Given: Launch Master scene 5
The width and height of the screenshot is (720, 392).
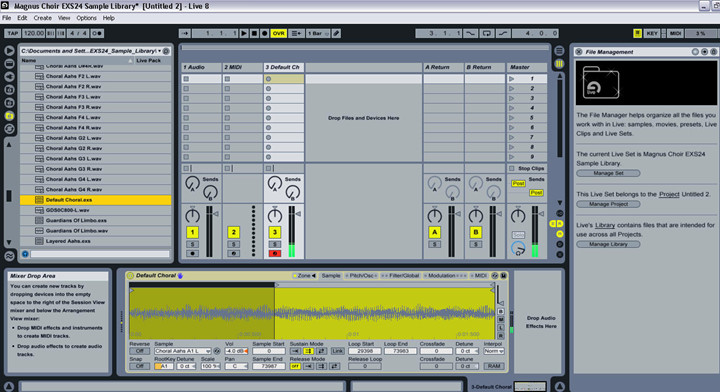Looking at the screenshot, I should pyautogui.click(x=512, y=118).
